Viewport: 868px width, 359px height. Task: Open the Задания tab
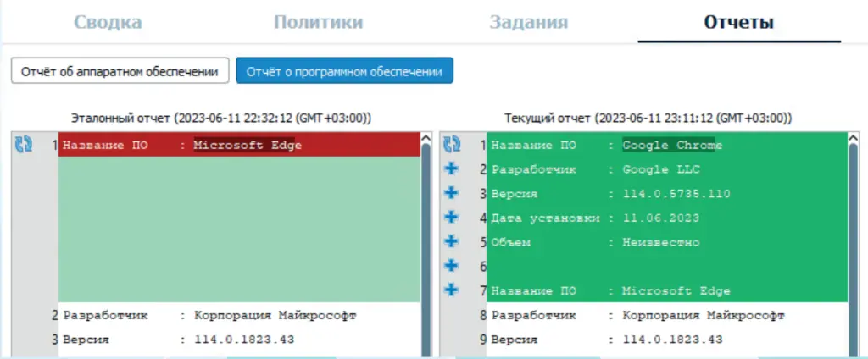point(529,23)
